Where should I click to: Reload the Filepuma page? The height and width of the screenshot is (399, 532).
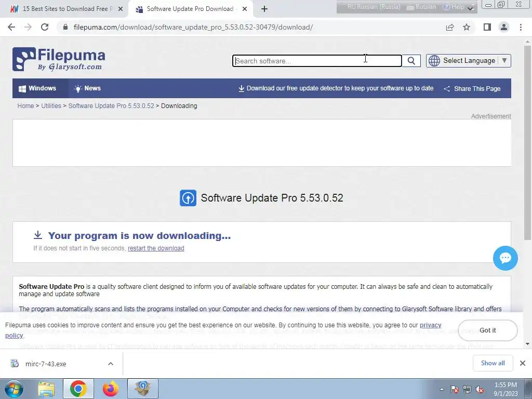pos(45,27)
